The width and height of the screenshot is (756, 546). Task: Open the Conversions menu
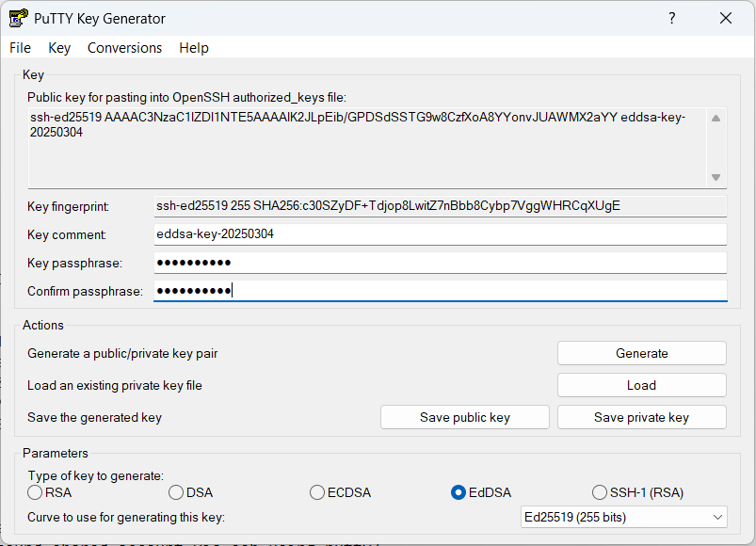click(124, 48)
